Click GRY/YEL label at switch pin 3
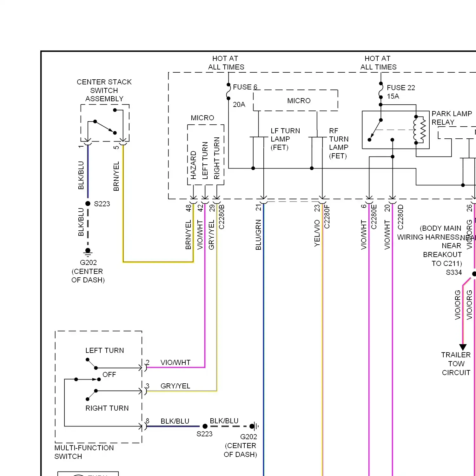The image size is (476, 476). (x=175, y=386)
